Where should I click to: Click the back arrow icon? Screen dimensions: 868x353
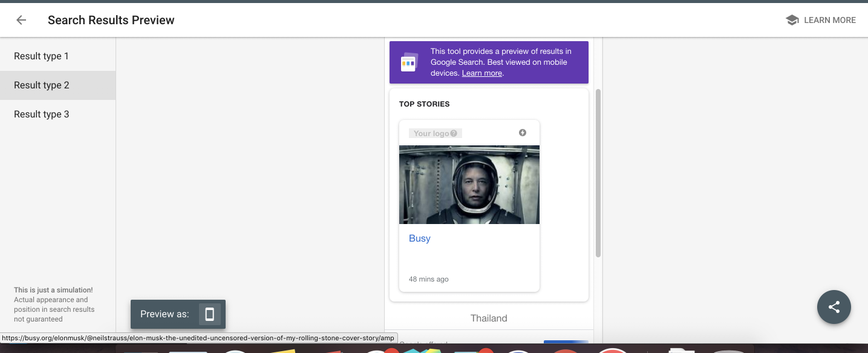[21, 20]
